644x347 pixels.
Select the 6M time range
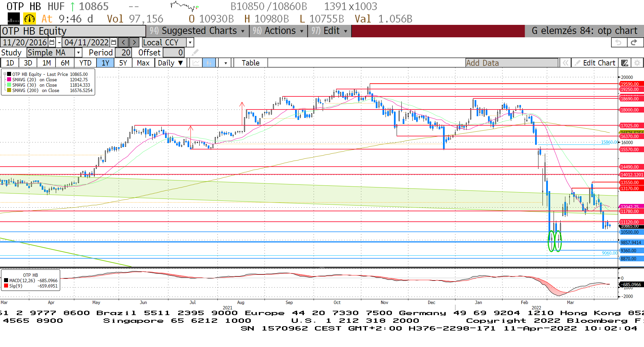click(x=65, y=63)
